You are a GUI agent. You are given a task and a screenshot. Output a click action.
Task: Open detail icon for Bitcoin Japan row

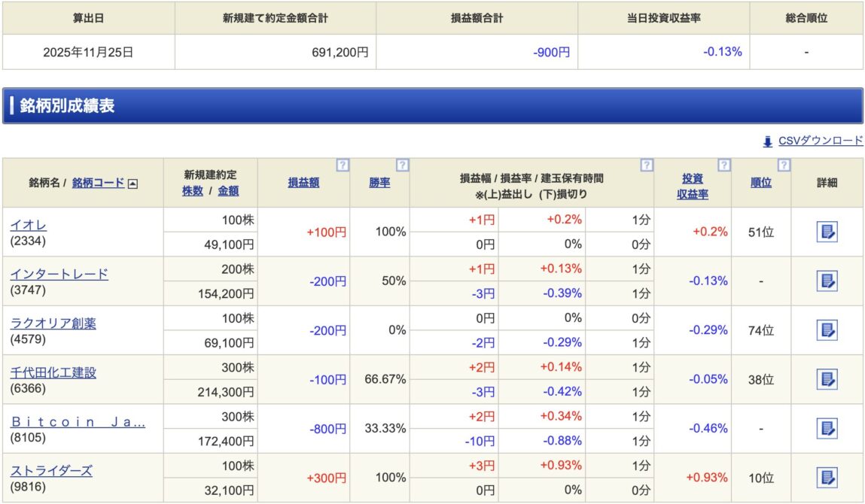click(x=827, y=429)
